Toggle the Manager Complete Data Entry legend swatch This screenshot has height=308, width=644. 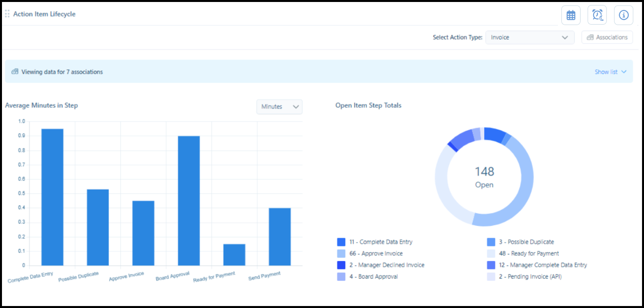(x=491, y=265)
